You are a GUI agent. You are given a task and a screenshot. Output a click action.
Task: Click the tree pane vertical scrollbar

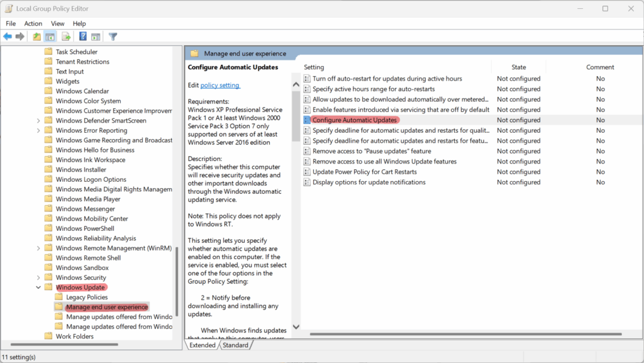(x=177, y=281)
